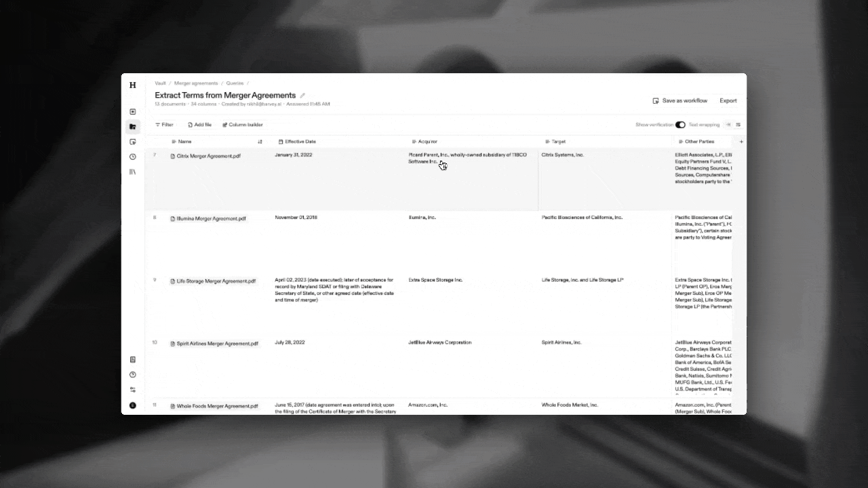Open the settings sliders sidebar icon
Image resolution: width=868 pixels, height=488 pixels.
132,390
